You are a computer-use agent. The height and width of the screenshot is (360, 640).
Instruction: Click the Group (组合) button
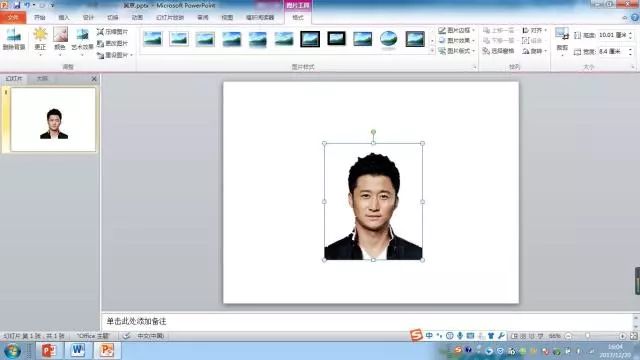pos(532,40)
